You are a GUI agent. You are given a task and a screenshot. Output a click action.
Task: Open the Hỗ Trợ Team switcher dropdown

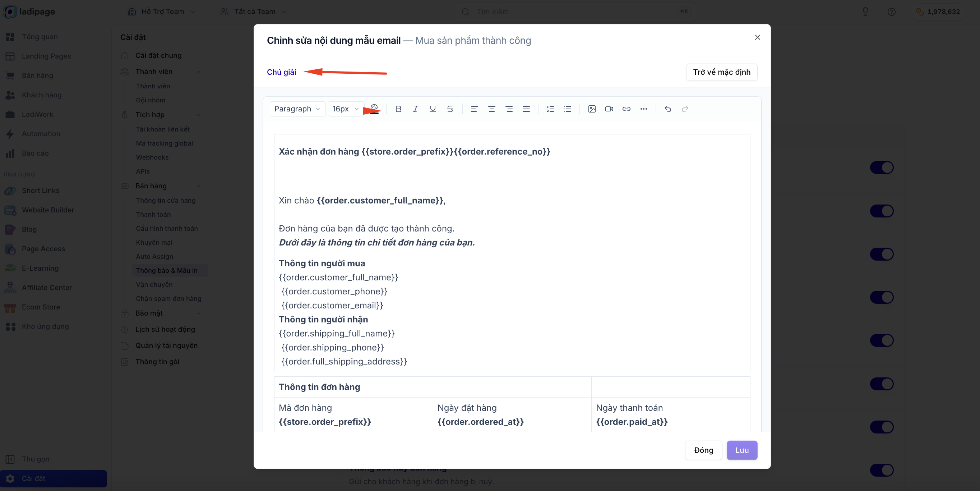tap(162, 12)
